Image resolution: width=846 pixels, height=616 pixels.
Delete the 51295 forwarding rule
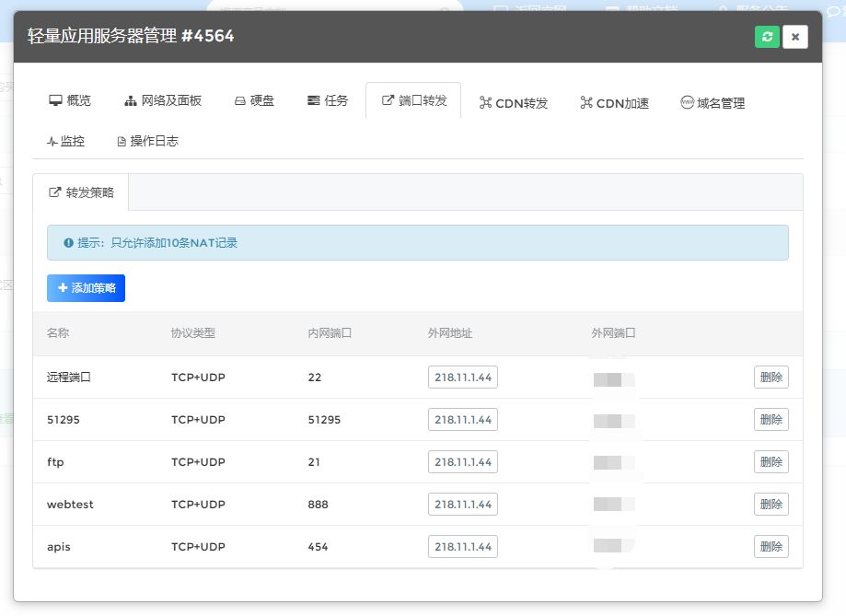[771, 420]
